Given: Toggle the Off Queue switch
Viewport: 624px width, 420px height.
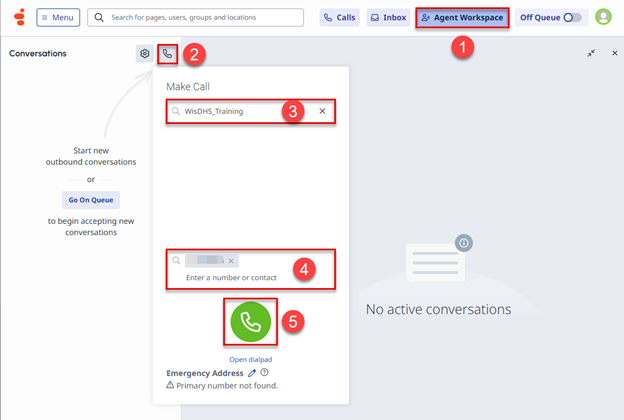Looking at the screenshot, I should 573,18.
